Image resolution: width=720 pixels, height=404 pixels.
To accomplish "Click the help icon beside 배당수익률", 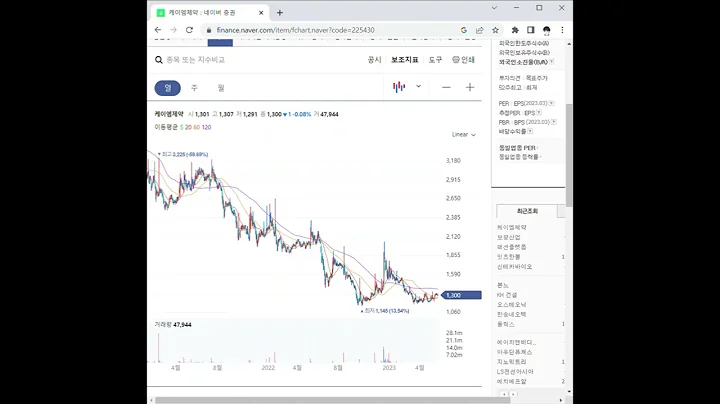I will tap(530, 131).
